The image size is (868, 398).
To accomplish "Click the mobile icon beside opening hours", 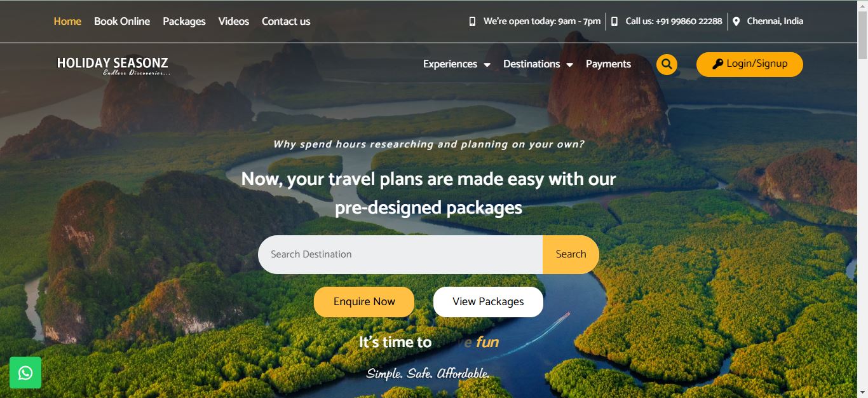I will pos(472,22).
